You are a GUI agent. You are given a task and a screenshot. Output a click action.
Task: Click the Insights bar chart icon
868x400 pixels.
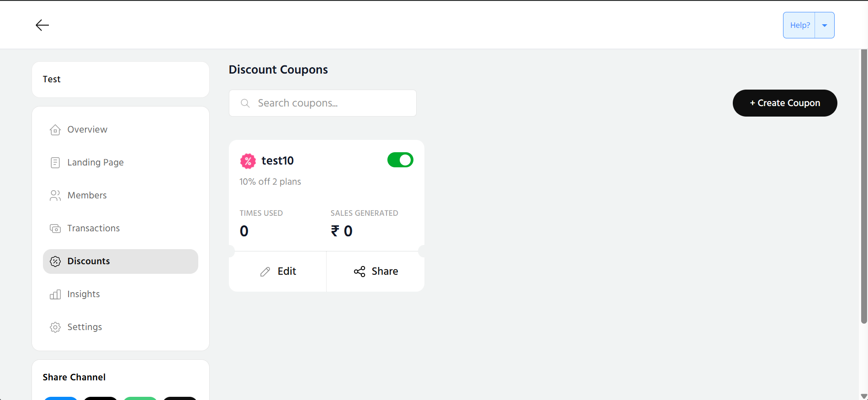click(55, 294)
